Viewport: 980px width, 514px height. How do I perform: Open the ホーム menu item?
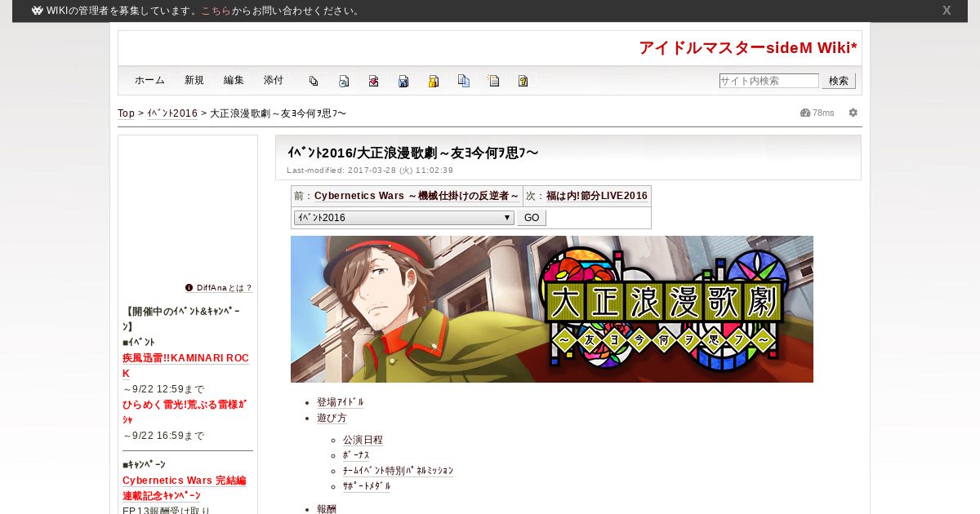149,80
